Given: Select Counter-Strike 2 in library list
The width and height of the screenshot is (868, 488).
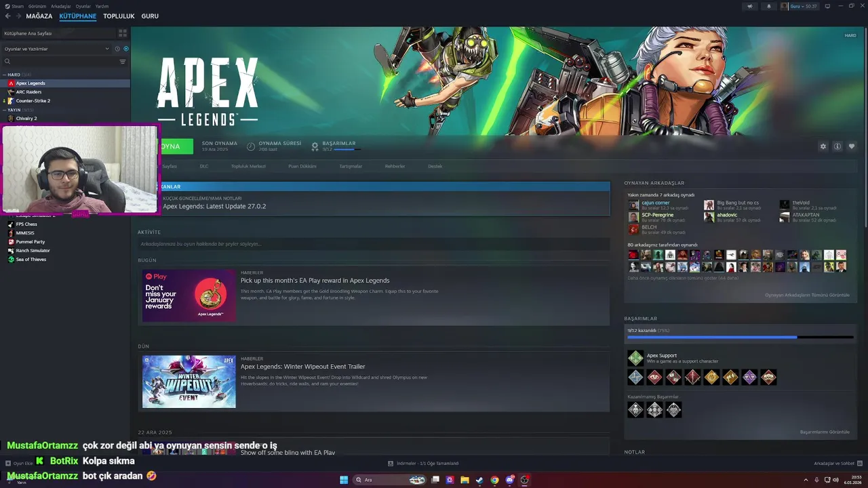Looking at the screenshot, I should [x=33, y=101].
